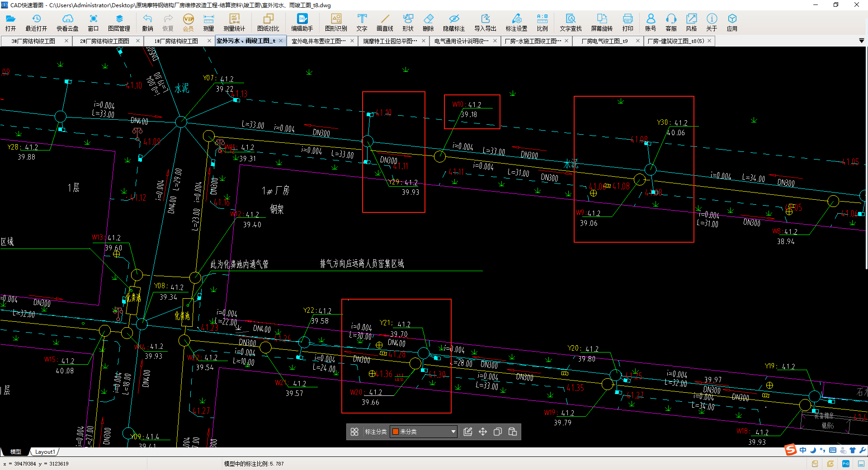
Task: Open the VIP 会员 membership icon
Action: point(188,22)
